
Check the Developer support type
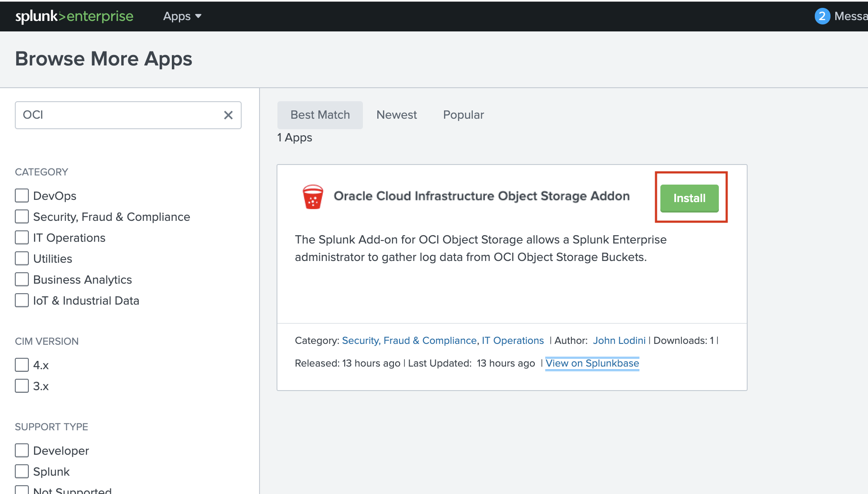(x=22, y=450)
